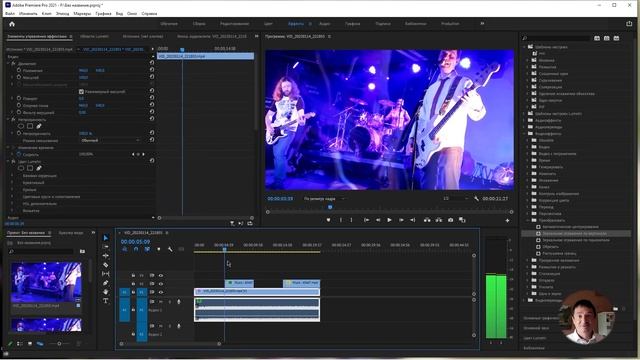
Task: Open the Маркеры menu
Action: click(82, 13)
